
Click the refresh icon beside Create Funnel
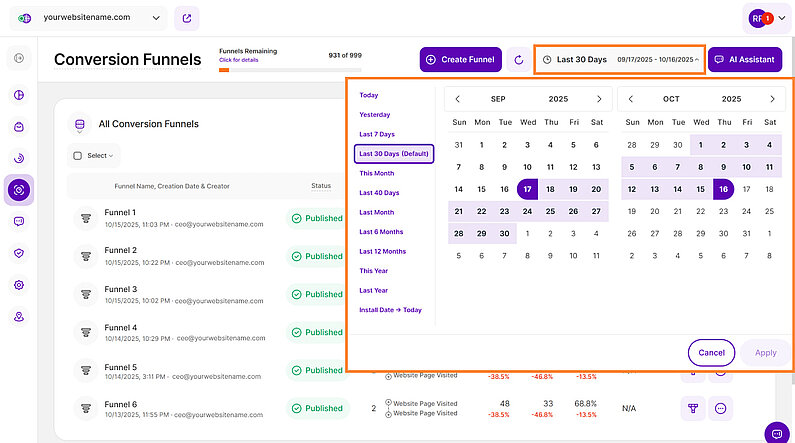(x=518, y=60)
